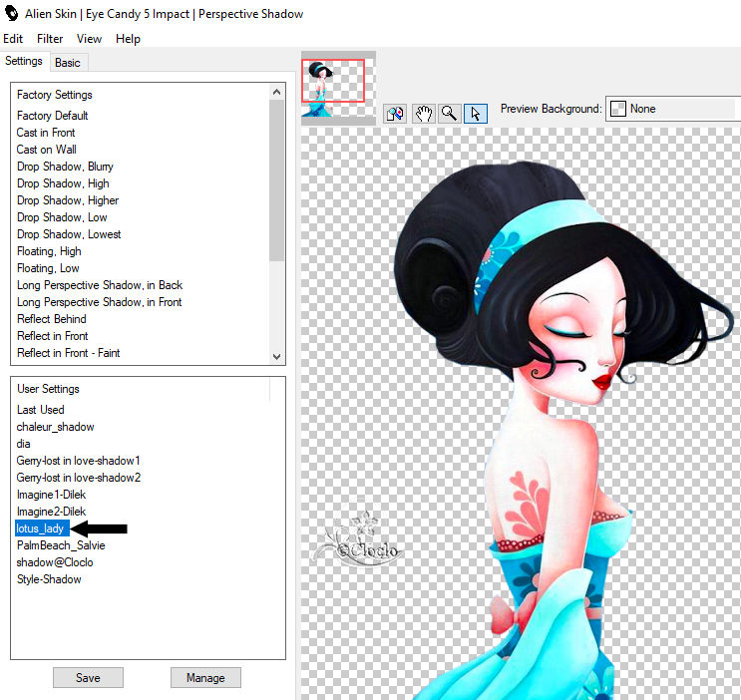Viewport: 741px width, 700px height.
Task: Choose Reflect in Front - Faint preset
Action: point(69,353)
